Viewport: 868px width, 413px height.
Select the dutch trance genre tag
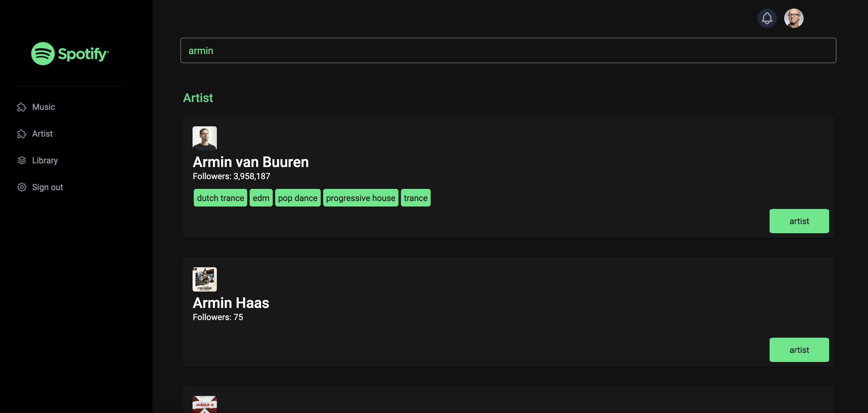(x=220, y=198)
